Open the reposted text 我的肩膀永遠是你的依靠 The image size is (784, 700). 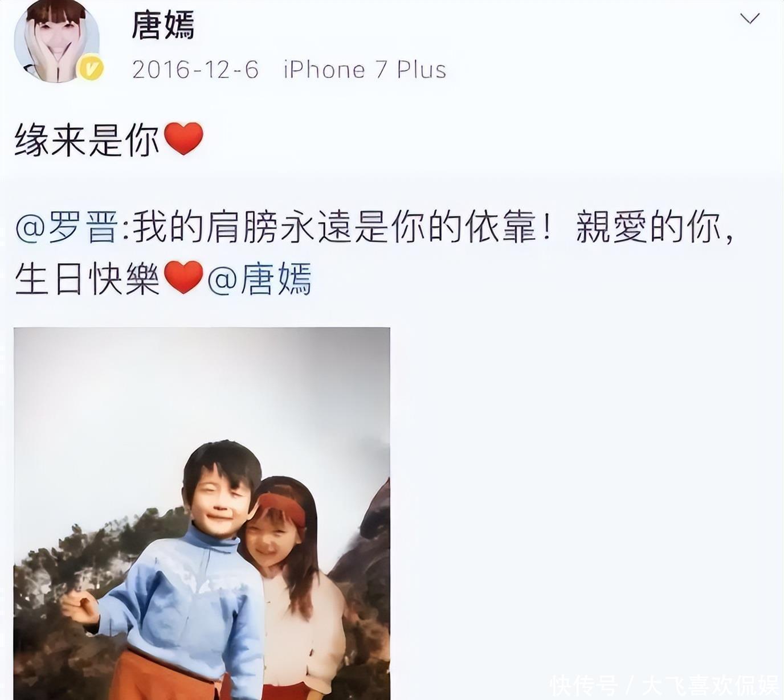click(x=336, y=228)
